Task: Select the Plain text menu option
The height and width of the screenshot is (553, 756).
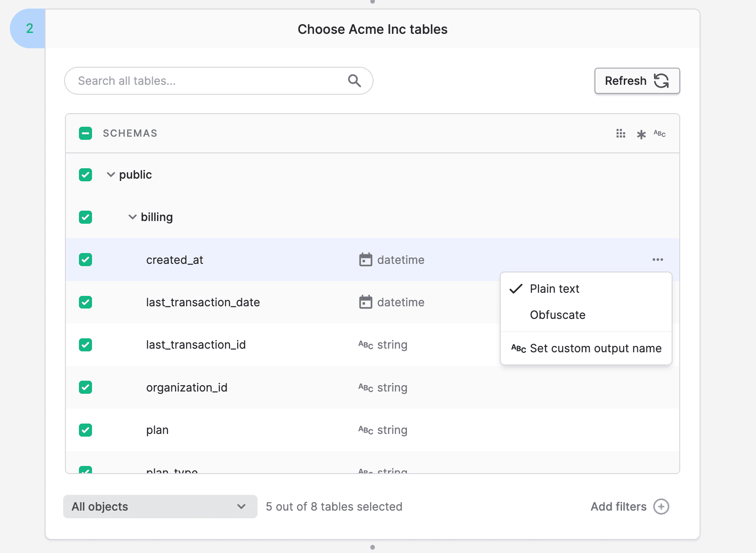Action: (554, 289)
